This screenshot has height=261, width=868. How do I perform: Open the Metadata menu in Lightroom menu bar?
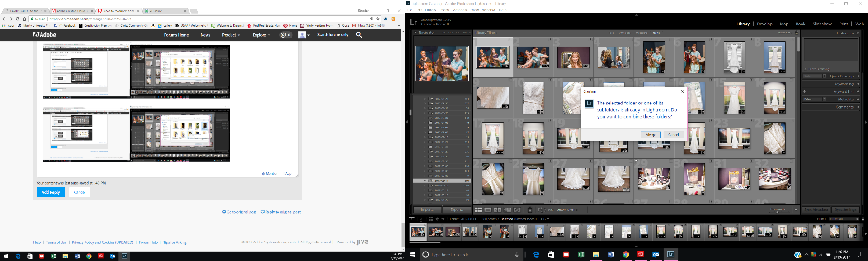coord(460,10)
